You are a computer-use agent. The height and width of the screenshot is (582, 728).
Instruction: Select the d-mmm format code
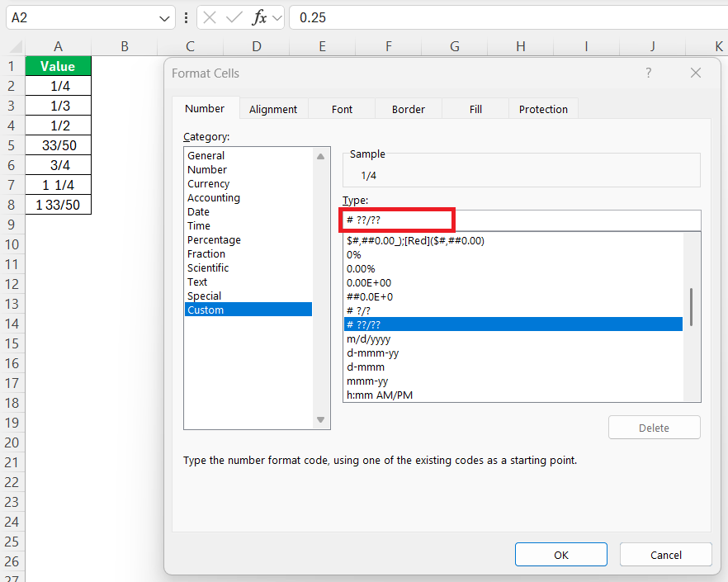pyautogui.click(x=513, y=367)
